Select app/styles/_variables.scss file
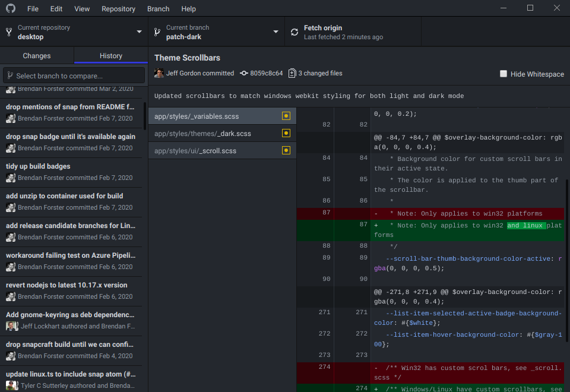The image size is (570, 392). click(222, 116)
